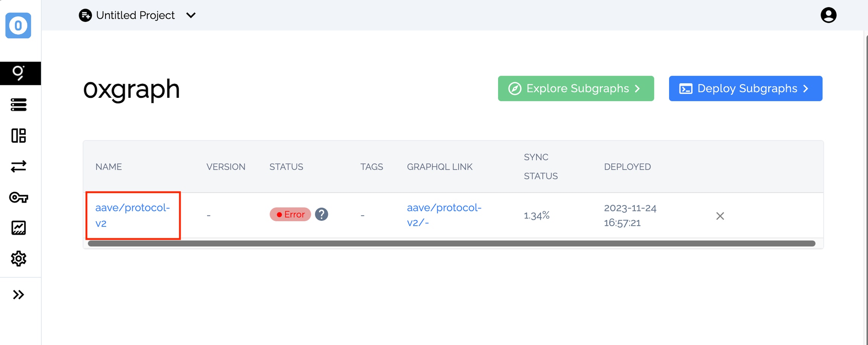The width and height of the screenshot is (868, 345).
Task: Open the analytics chart icon in sidebar
Action: point(18,228)
